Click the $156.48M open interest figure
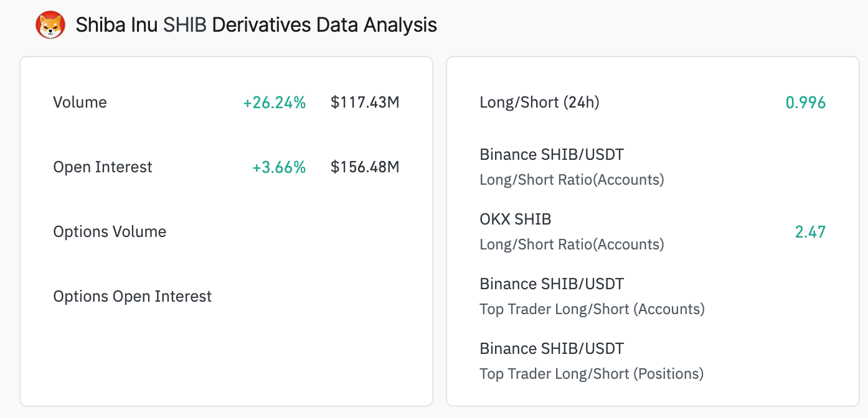The height and width of the screenshot is (418, 868). pyautogui.click(x=365, y=167)
